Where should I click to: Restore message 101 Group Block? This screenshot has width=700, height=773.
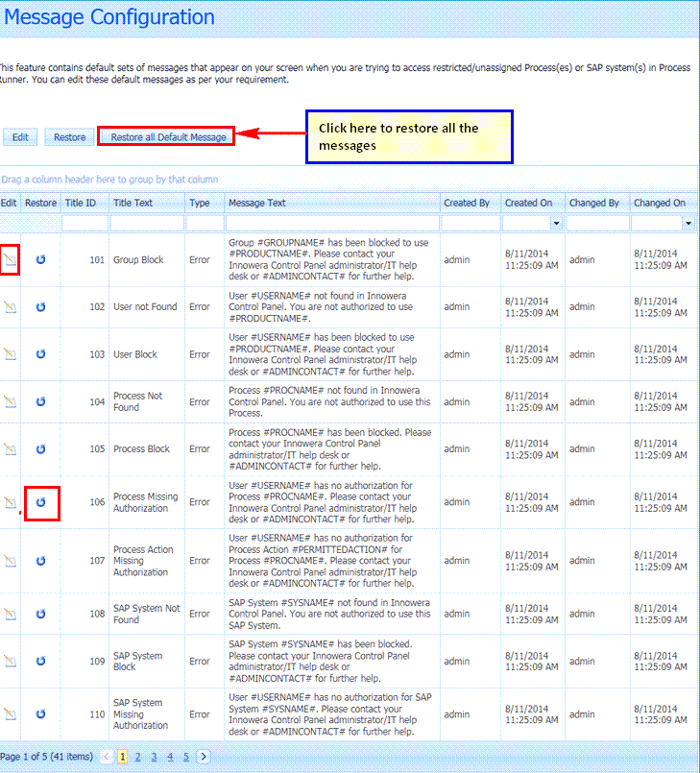(41, 259)
